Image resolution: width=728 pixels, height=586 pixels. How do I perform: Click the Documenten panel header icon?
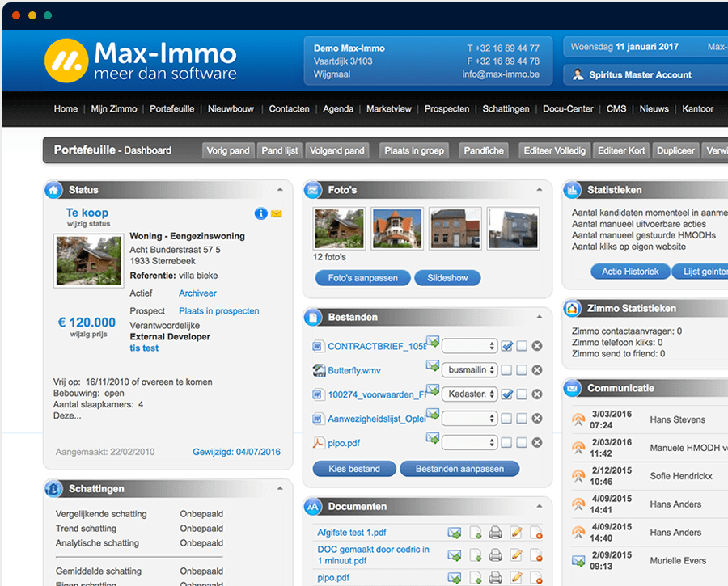tap(313, 507)
